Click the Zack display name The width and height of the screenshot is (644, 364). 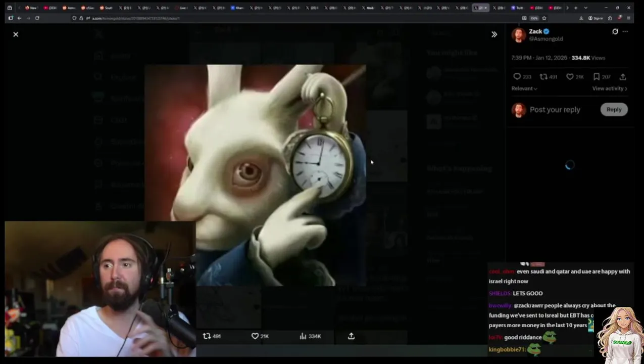tap(535, 31)
